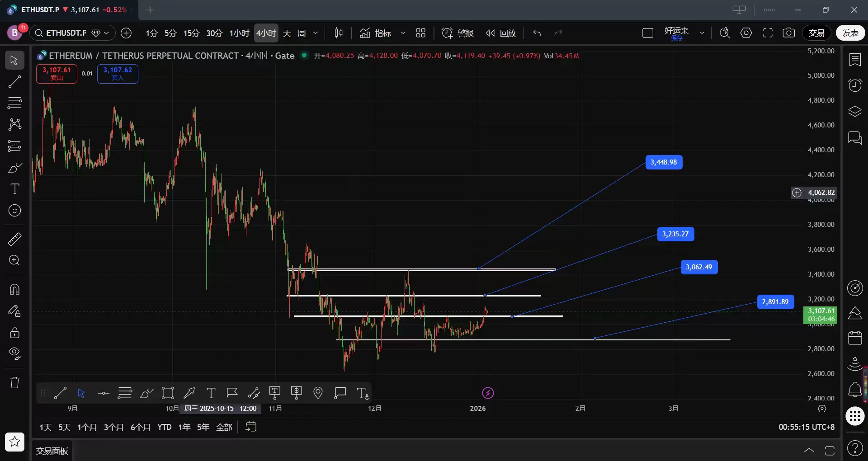Open the chat messages panel

[855, 138]
